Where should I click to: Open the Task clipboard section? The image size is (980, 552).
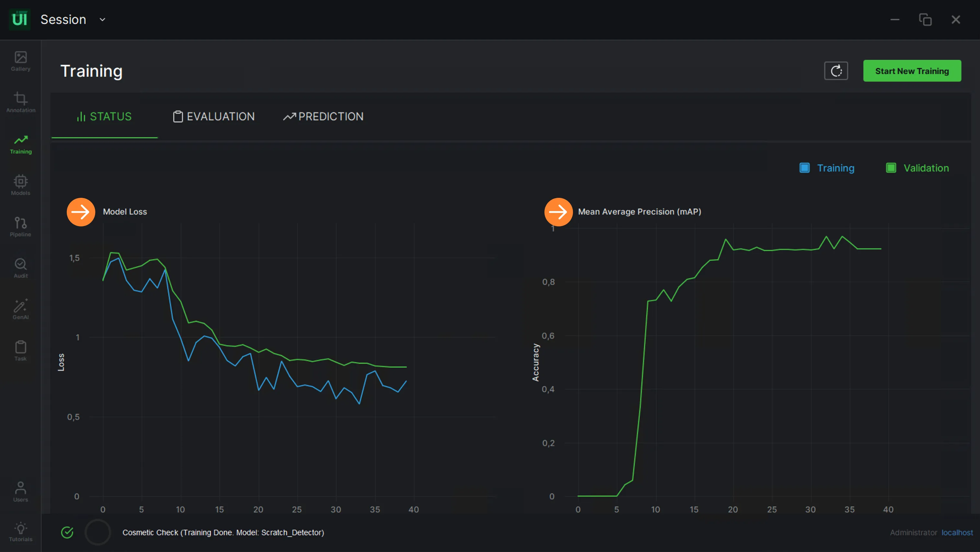(x=20, y=351)
